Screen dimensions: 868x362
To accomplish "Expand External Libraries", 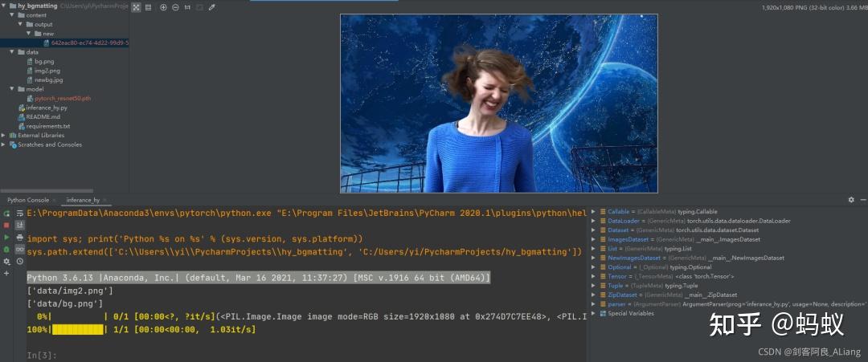I will tap(4, 136).
